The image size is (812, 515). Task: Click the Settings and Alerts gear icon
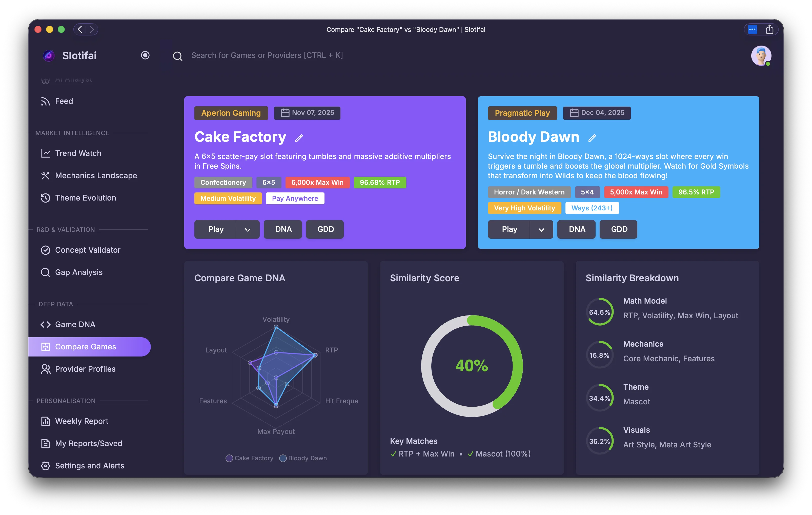coord(45,466)
